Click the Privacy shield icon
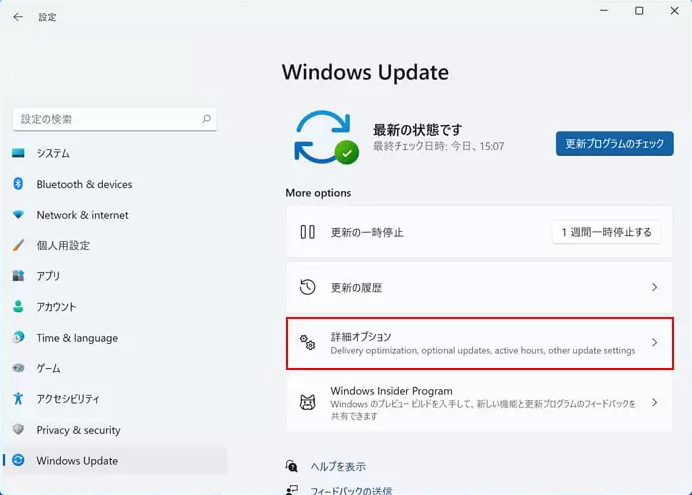This screenshot has width=692, height=495. pos(18,429)
